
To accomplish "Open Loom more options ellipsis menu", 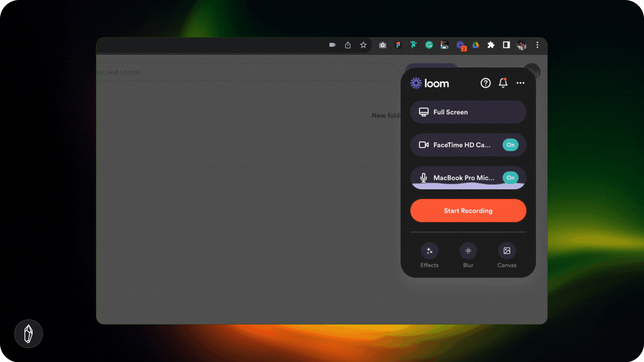I will (520, 83).
